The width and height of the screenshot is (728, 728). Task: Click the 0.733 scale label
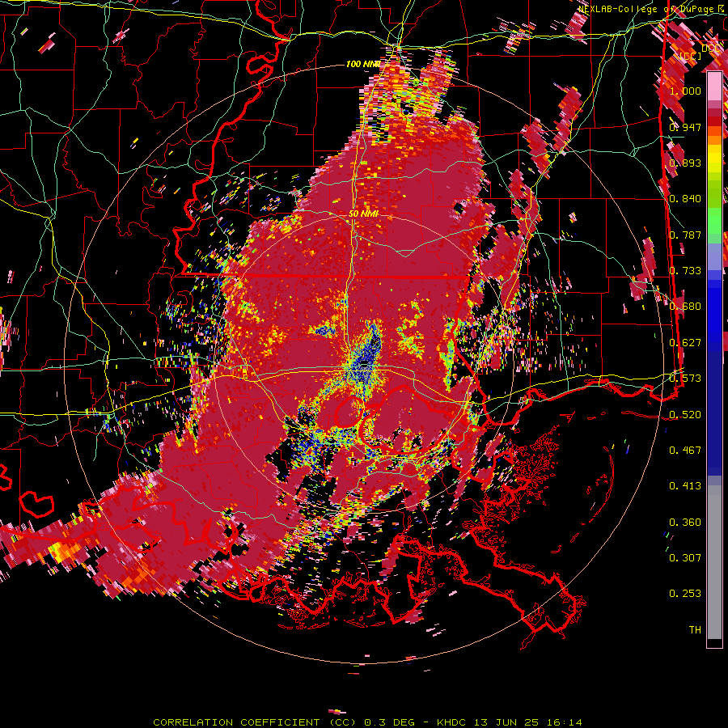pos(685,271)
